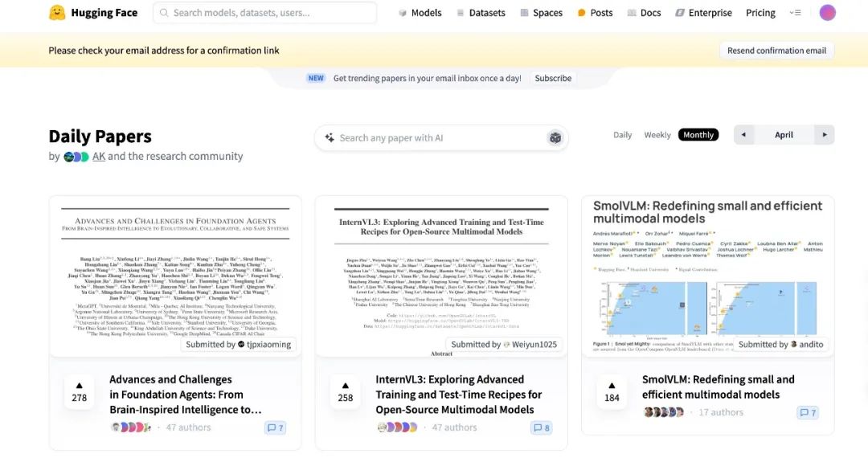Open Enterprise page
The height and width of the screenshot is (458, 868).
coord(703,13)
